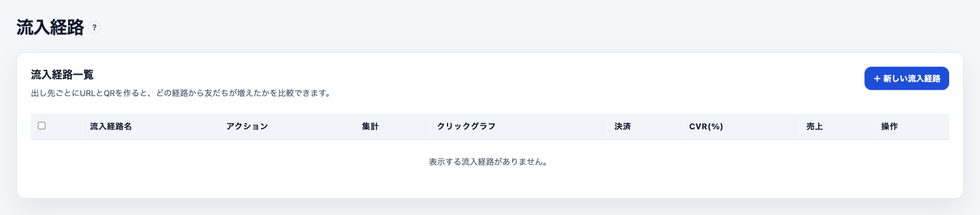The image size is (980, 215).
Task: Select the クリックグラフ column header
Action: 466,126
